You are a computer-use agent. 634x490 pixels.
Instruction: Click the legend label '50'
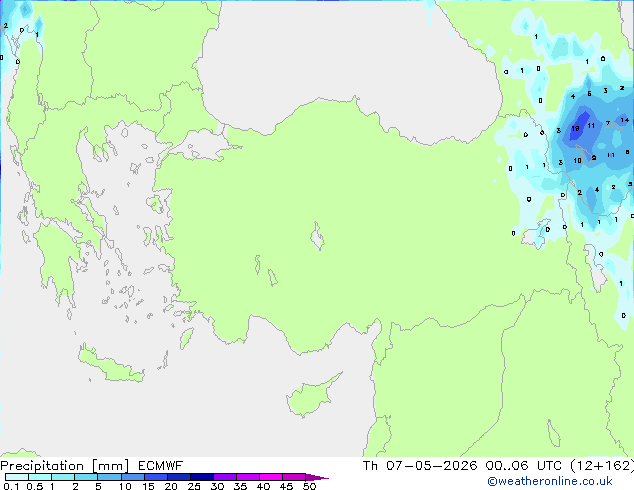click(x=309, y=486)
